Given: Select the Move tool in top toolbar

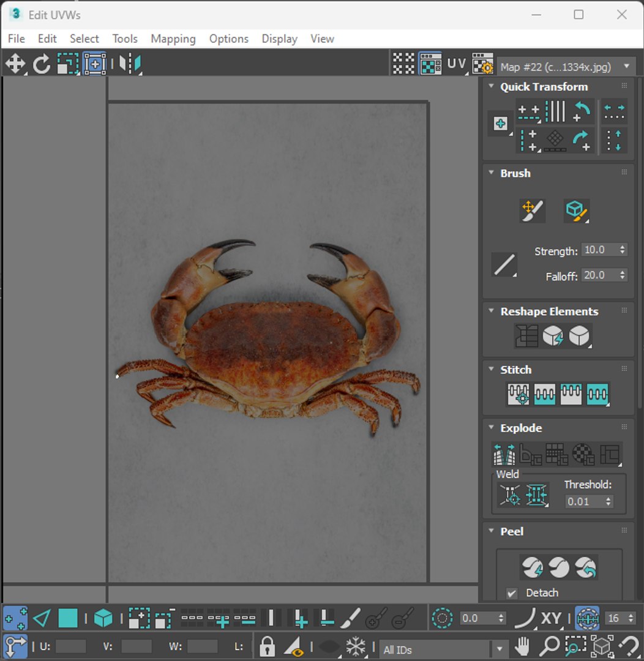Looking at the screenshot, I should (15, 64).
